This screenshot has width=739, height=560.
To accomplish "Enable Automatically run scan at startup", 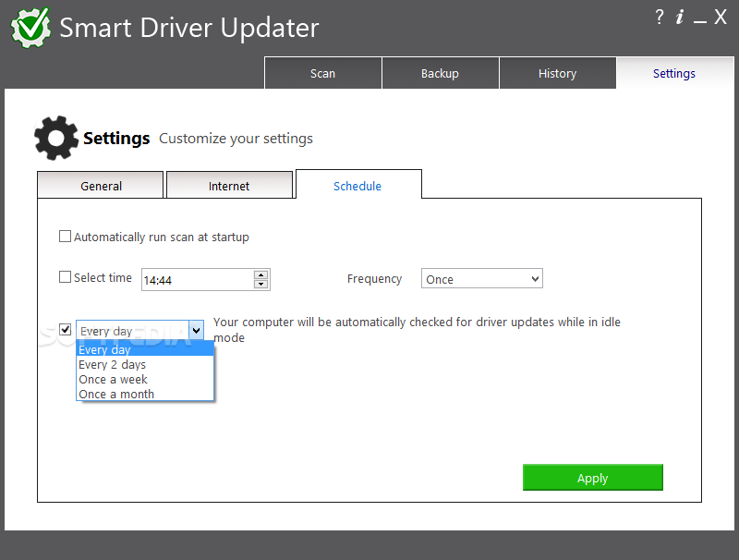I will [65, 237].
